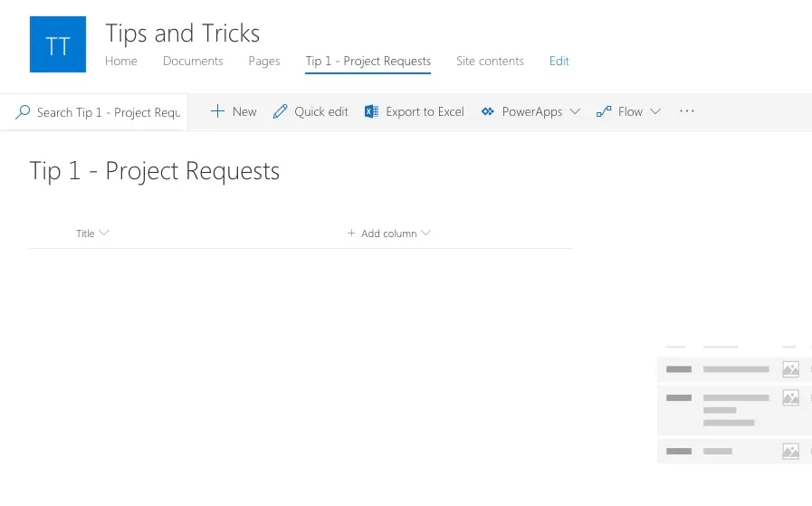Open the Documents navigation tab
This screenshot has height=506, width=812.
click(x=193, y=62)
